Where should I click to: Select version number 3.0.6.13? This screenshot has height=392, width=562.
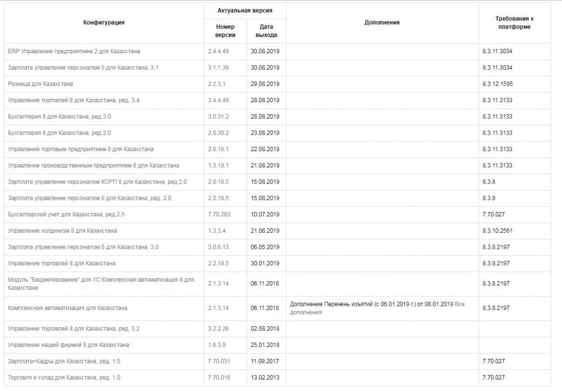pyautogui.click(x=218, y=247)
